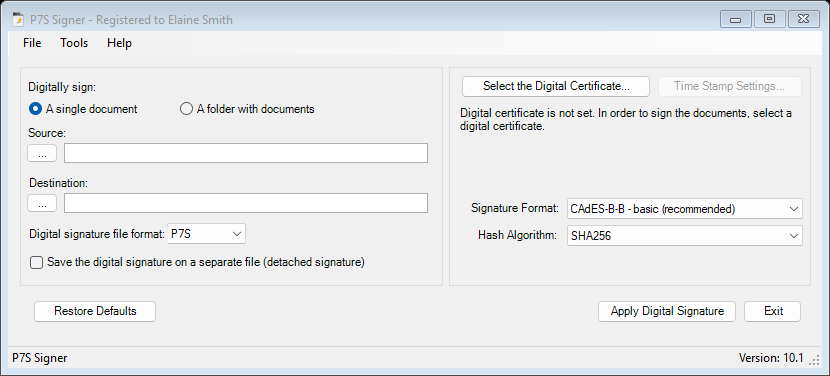Click the Restore Defaults button
Image resolution: width=830 pixels, height=376 pixels.
(95, 311)
